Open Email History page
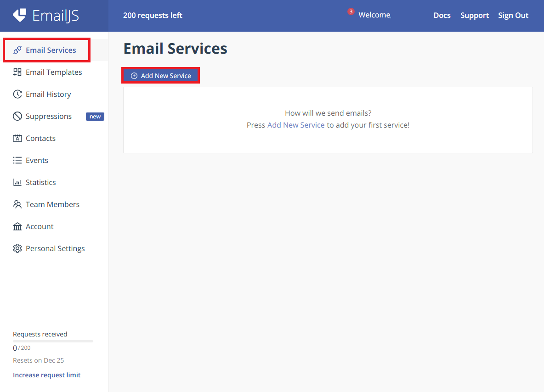This screenshot has height=392, width=544. point(48,94)
